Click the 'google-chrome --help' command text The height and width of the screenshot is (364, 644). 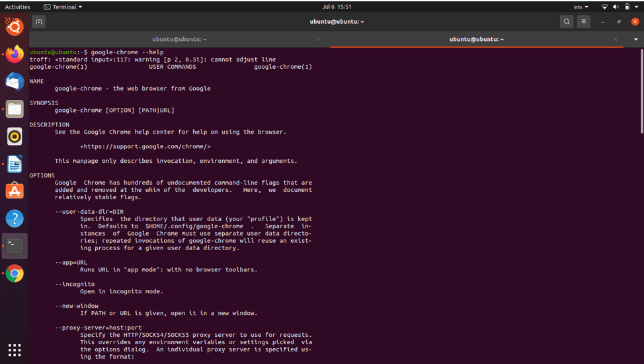pyautogui.click(x=128, y=52)
